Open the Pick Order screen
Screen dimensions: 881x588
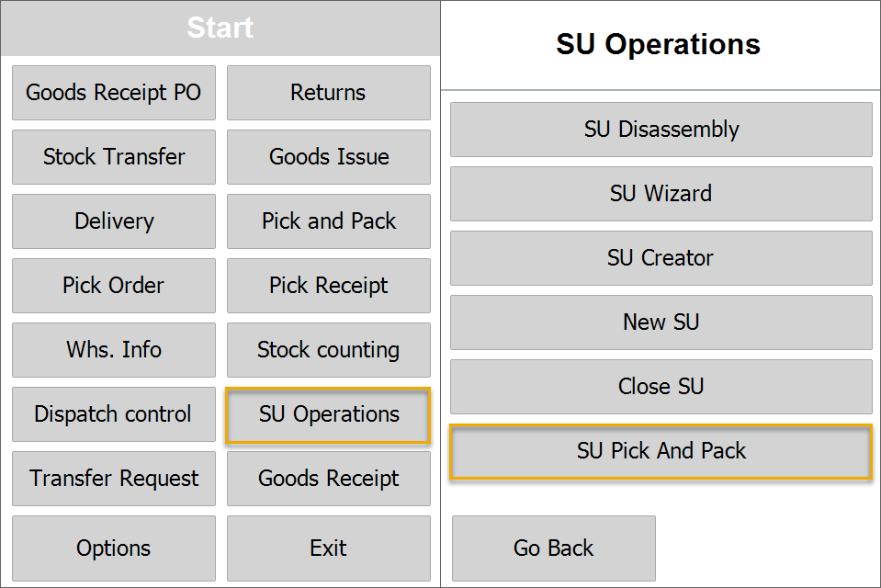pyautogui.click(x=113, y=286)
